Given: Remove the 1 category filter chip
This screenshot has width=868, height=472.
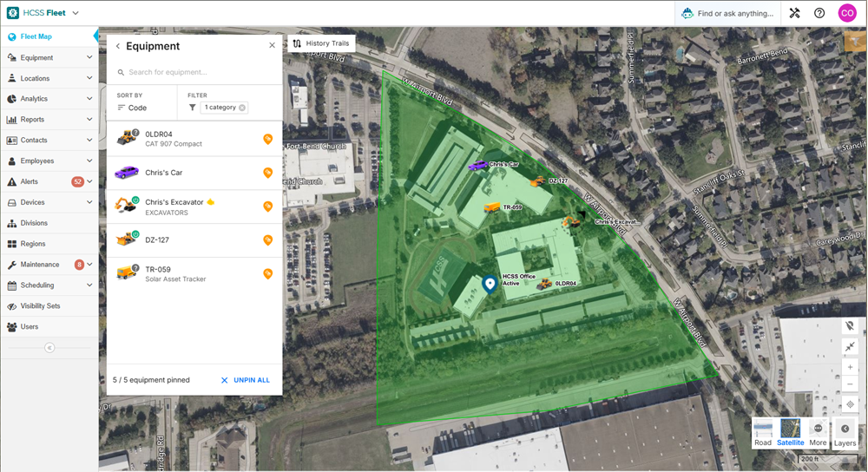Looking at the screenshot, I should tap(242, 108).
